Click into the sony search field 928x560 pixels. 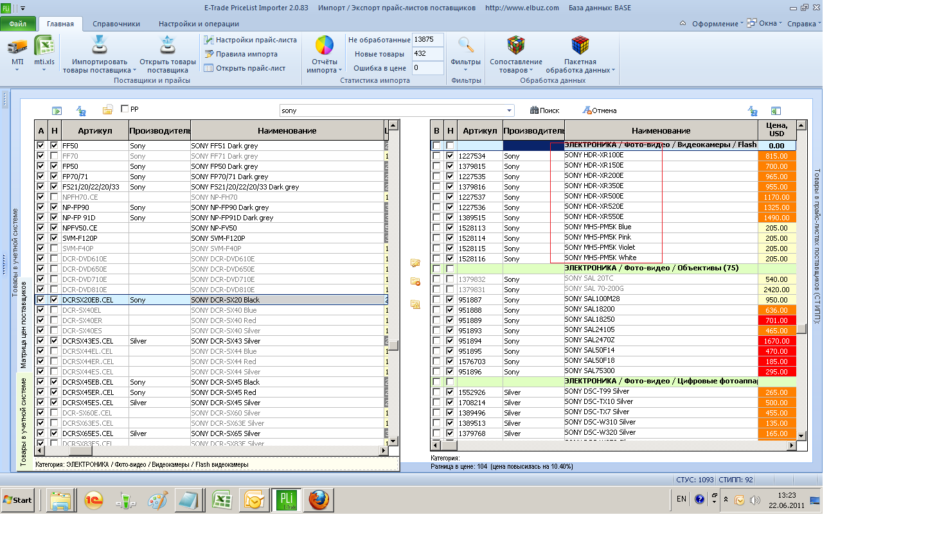[x=392, y=110]
